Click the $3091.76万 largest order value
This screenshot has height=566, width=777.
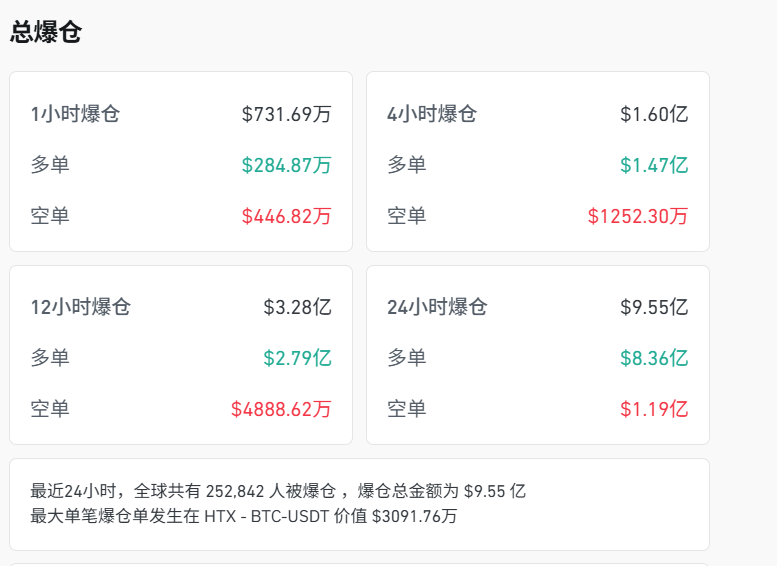point(414,516)
